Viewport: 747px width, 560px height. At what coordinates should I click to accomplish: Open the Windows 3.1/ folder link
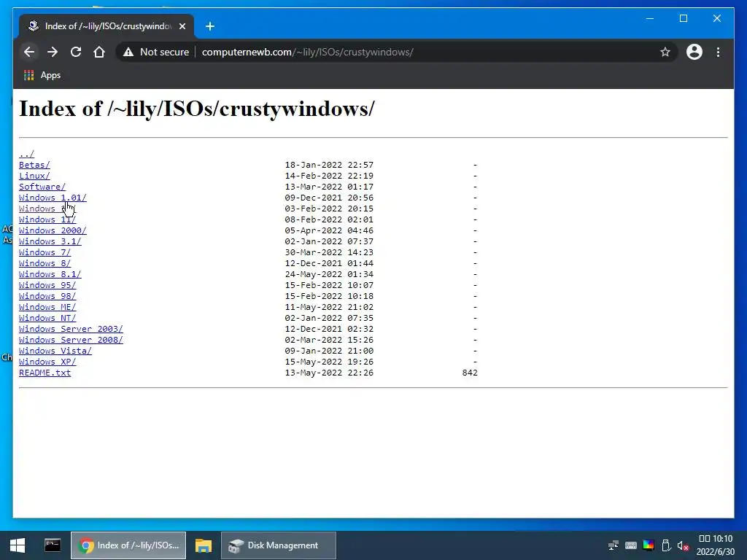(x=50, y=241)
